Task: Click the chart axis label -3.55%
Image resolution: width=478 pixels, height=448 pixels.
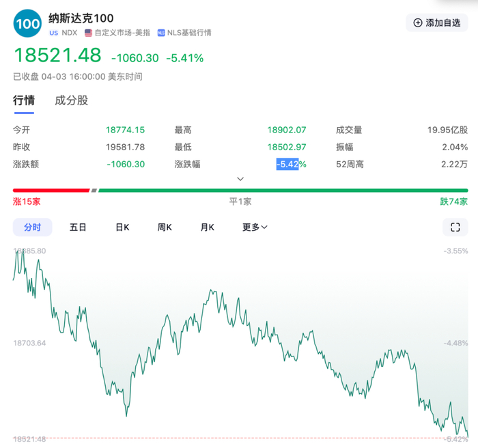Action: (455, 251)
